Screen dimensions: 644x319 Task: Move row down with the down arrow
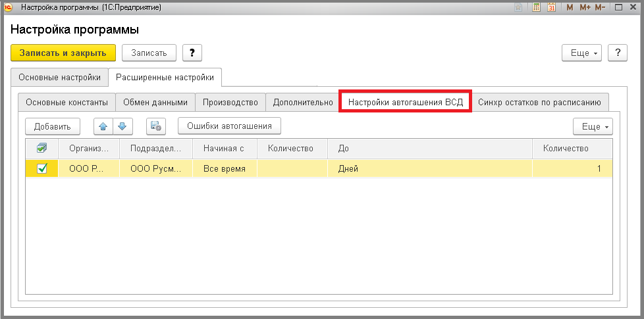122,126
